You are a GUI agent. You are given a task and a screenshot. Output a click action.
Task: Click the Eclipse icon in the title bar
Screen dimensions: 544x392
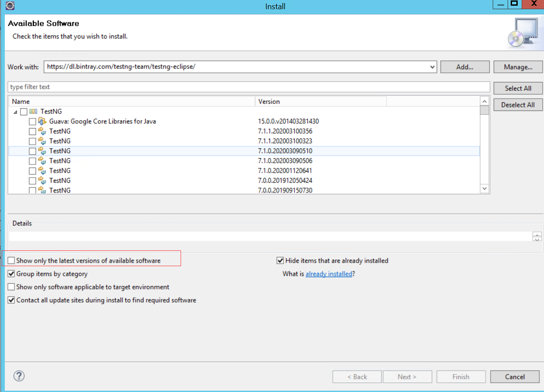click(x=10, y=6)
